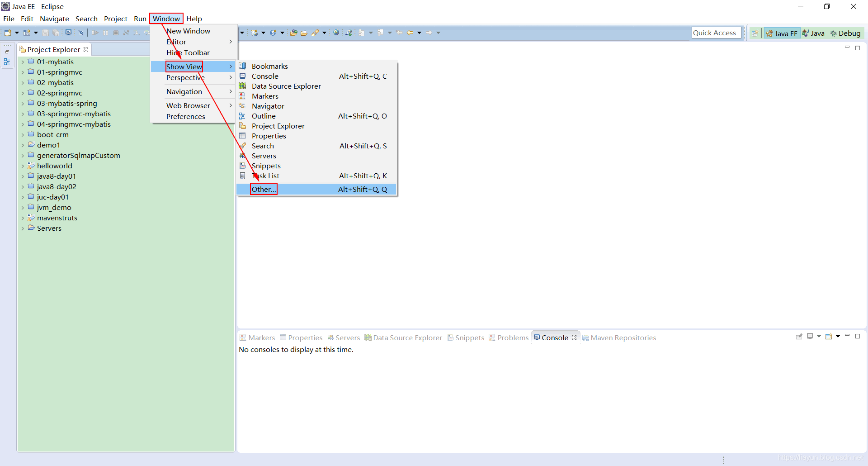868x466 pixels.
Task: Click the Back yellow arrow toolbar icon
Action: click(410, 33)
